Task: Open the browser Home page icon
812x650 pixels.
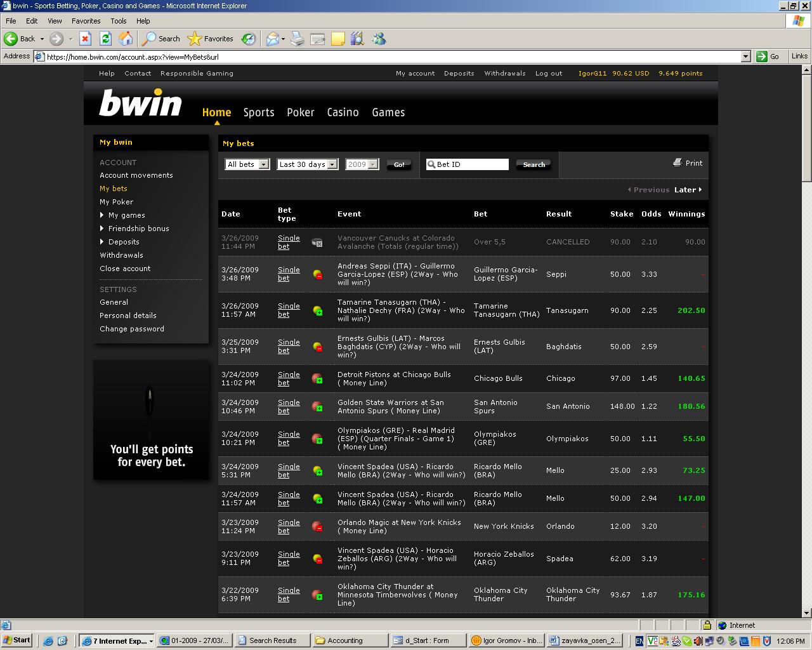Action: pyautogui.click(x=126, y=39)
